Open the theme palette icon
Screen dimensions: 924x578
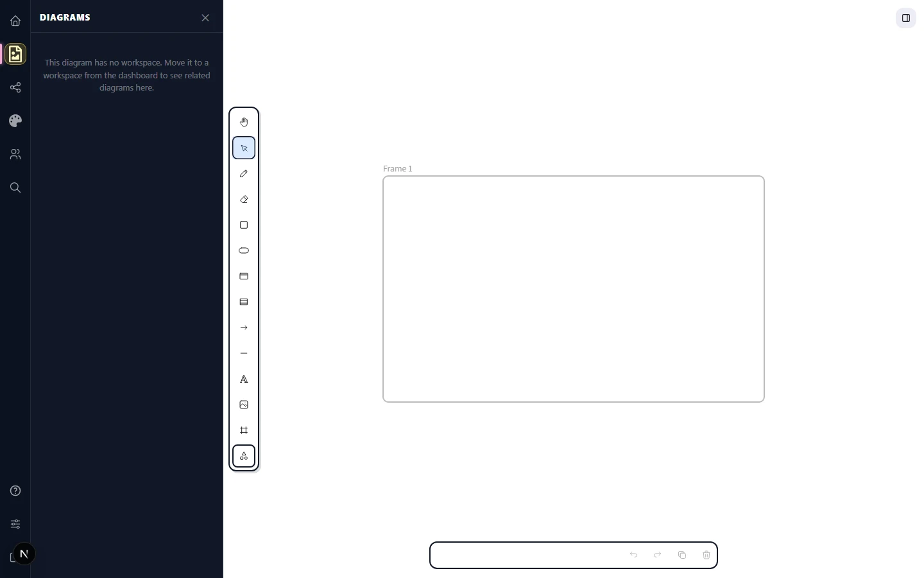click(15, 121)
